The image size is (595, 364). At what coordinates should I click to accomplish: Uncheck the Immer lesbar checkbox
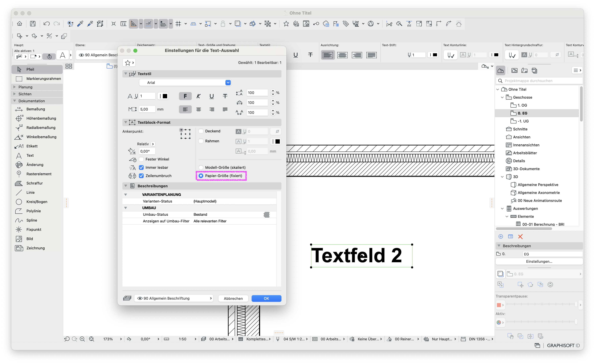pos(141,167)
